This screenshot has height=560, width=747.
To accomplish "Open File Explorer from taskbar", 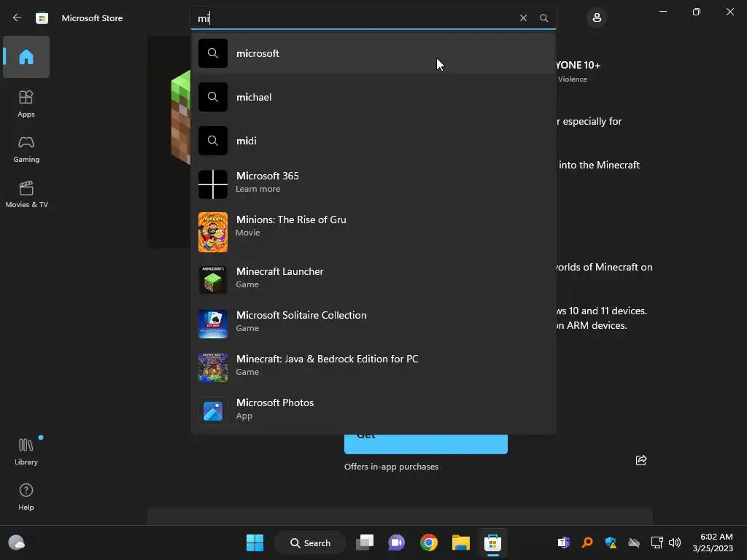I will pyautogui.click(x=461, y=542).
